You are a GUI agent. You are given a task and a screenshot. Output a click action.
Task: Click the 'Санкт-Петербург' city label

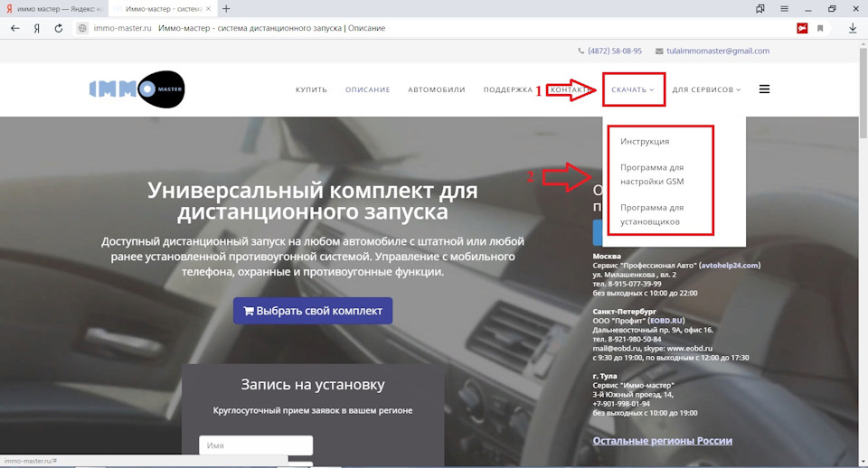pos(625,312)
